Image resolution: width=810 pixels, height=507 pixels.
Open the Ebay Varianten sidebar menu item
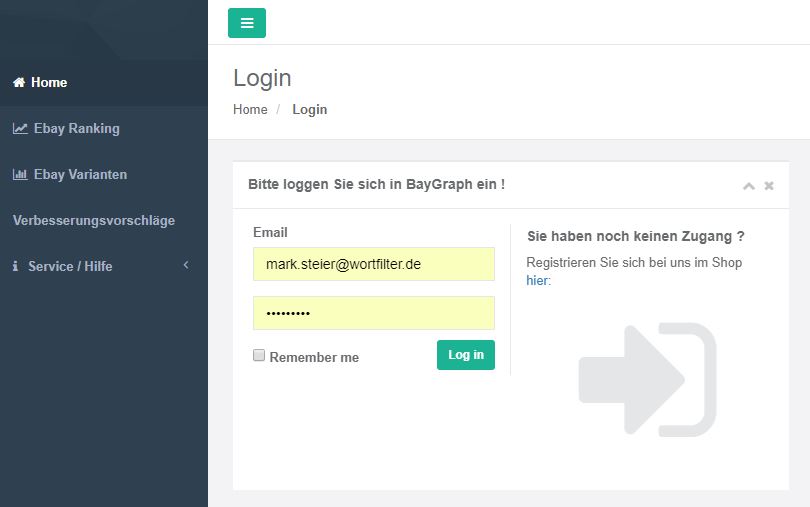point(104,174)
